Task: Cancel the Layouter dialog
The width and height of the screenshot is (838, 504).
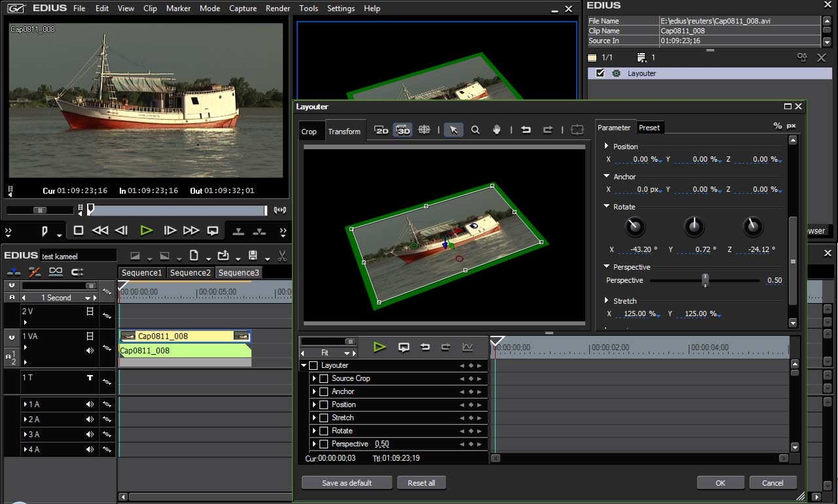Action: point(773,483)
